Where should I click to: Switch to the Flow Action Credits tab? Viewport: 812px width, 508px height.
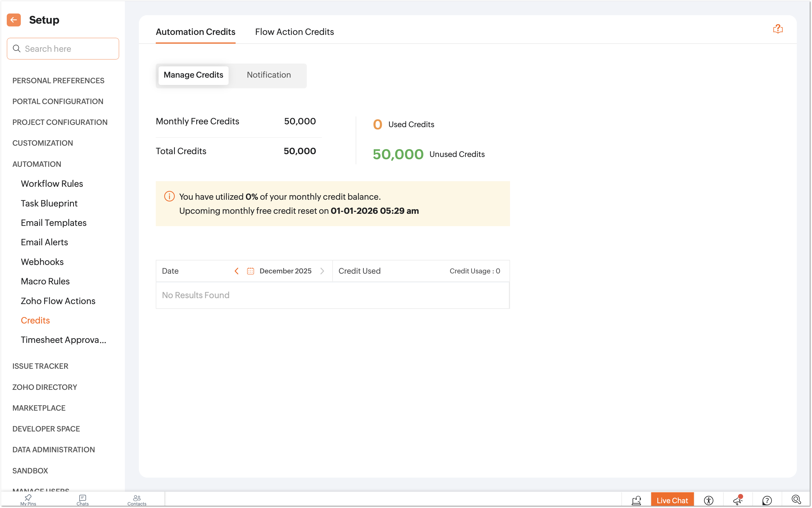click(294, 32)
